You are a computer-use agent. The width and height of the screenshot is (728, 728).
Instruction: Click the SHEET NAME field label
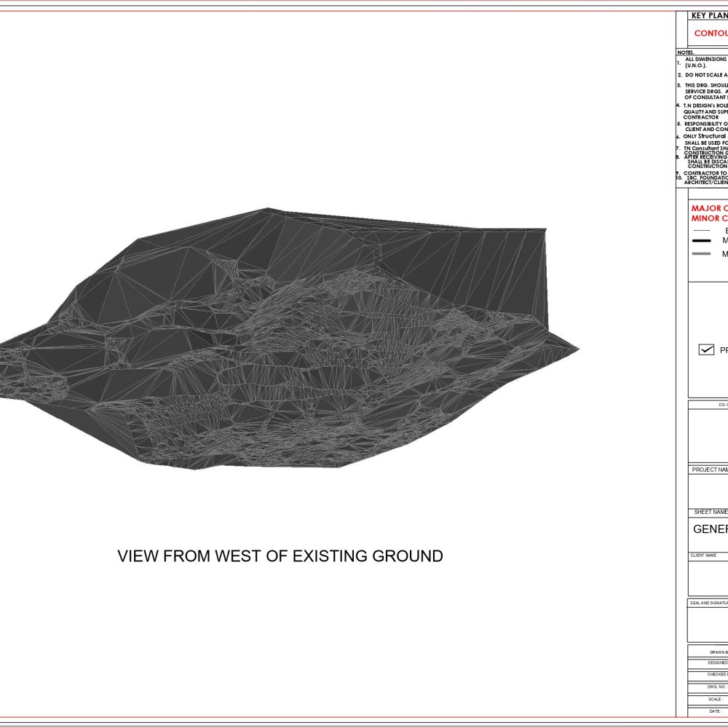pyautogui.click(x=711, y=513)
